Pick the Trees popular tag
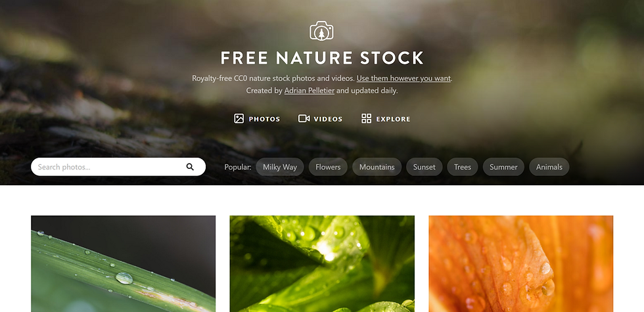This screenshot has height=312, width=644. tap(463, 167)
